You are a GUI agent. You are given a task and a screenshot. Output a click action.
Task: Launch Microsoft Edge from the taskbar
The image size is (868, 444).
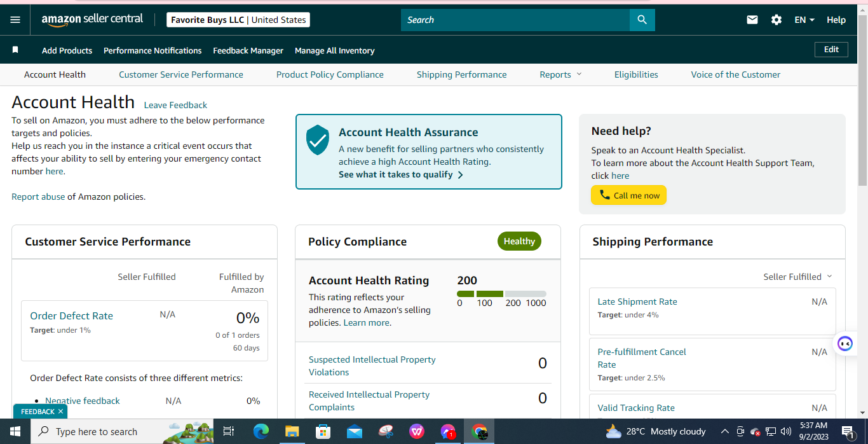(x=261, y=431)
